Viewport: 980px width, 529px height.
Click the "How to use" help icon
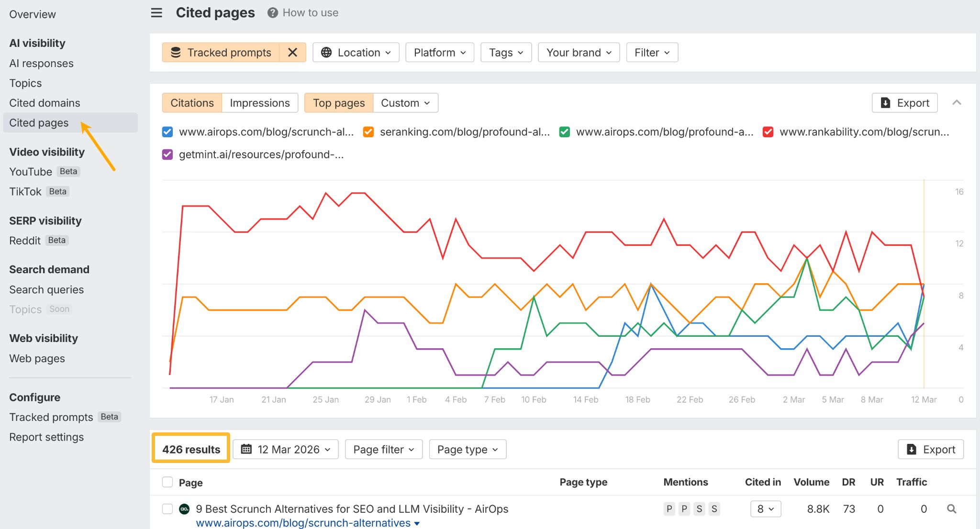tap(272, 13)
